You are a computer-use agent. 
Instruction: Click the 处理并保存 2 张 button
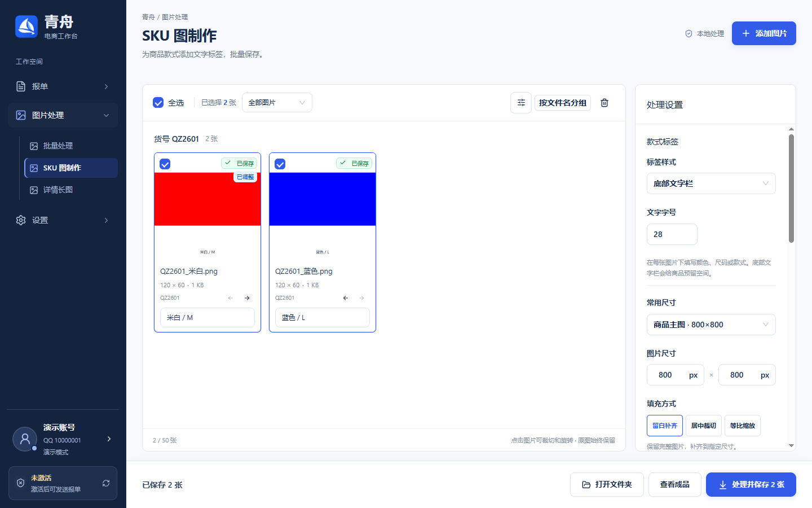click(751, 484)
